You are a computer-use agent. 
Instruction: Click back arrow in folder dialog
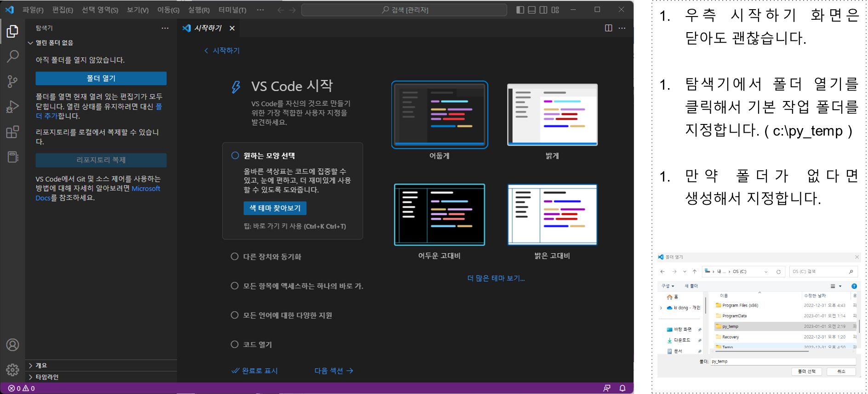pos(662,271)
